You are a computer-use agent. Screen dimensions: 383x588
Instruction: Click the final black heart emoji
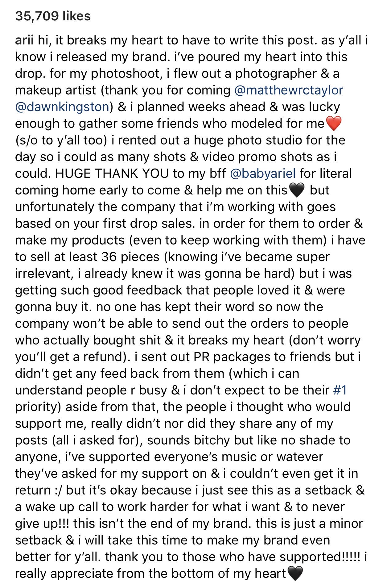click(x=295, y=573)
